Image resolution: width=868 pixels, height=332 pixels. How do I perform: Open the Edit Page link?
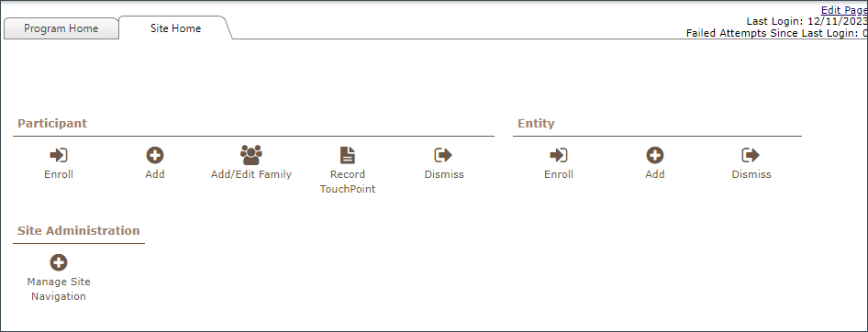[x=844, y=10]
